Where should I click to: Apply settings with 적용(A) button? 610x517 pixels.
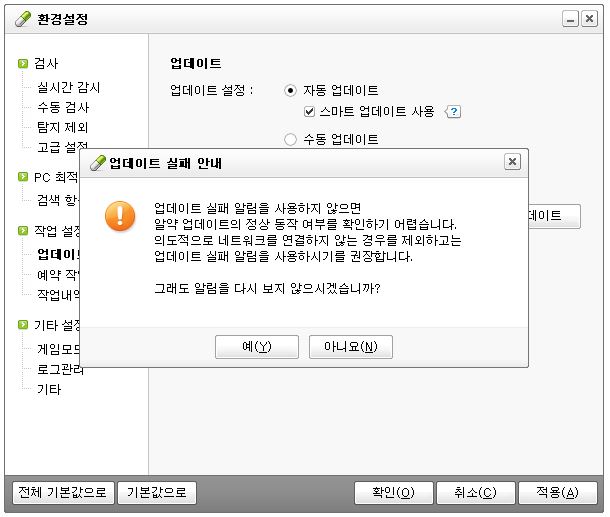[x=558, y=492]
